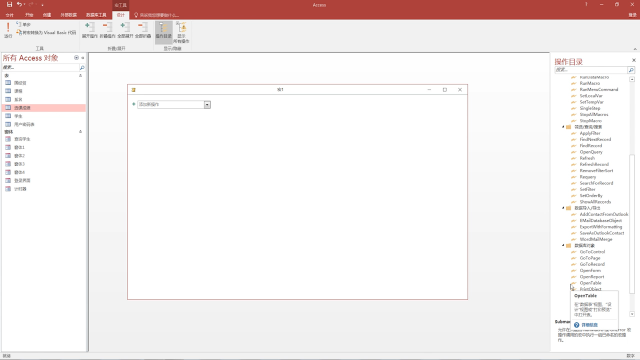Switch to the Create (创建) ribbon tab

[47, 15]
